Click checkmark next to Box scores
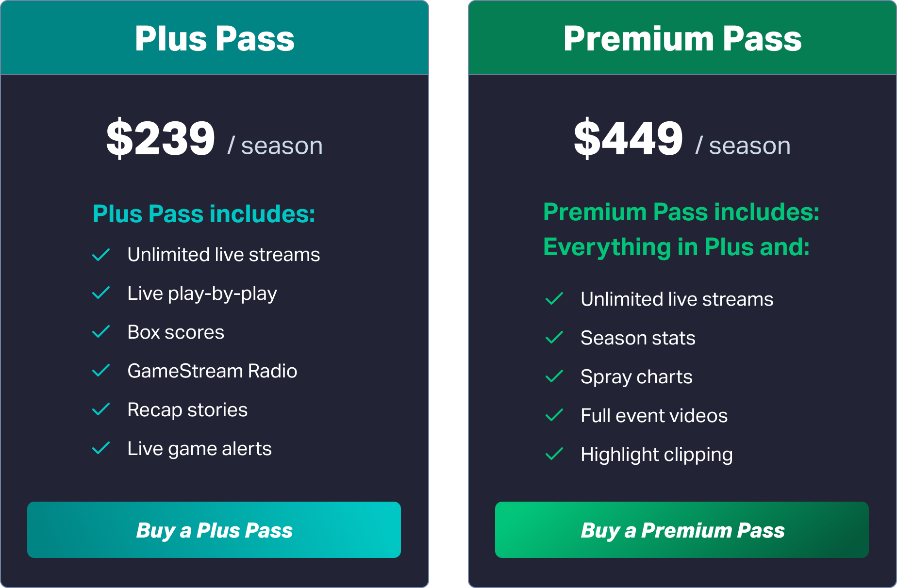 tap(101, 332)
